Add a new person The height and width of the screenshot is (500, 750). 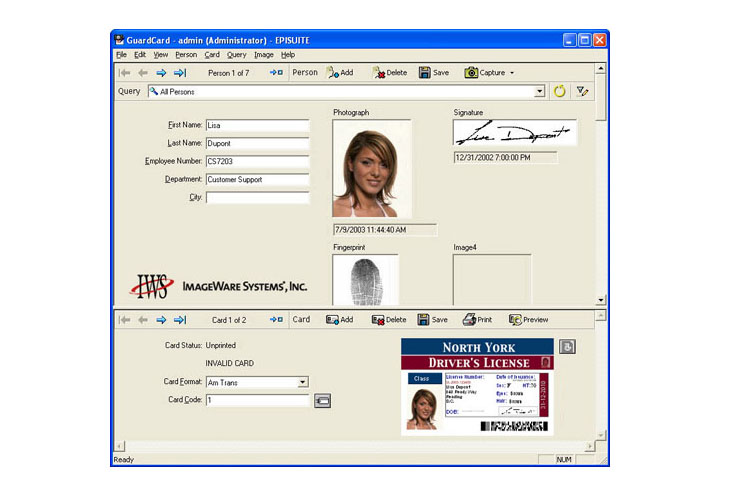[x=340, y=73]
